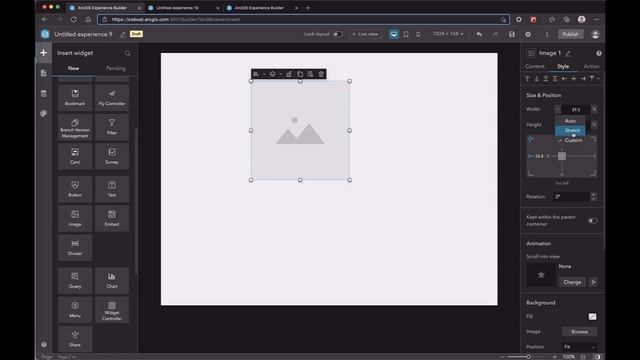Select the Chart widget
Image resolution: width=640 pixels, height=360 pixels.
(112, 281)
